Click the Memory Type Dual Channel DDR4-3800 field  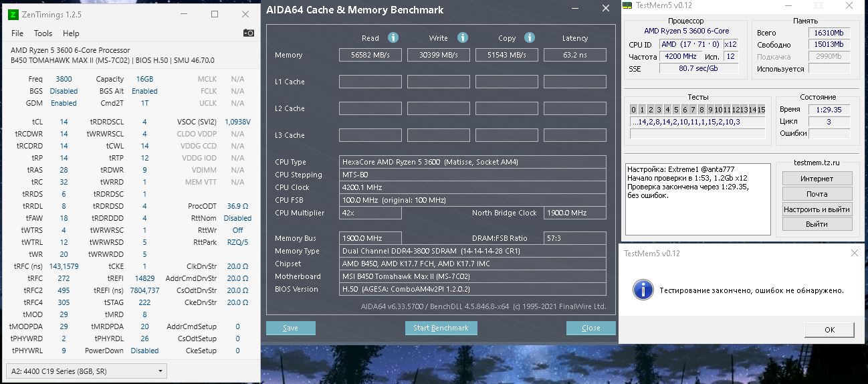pos(473,251)
